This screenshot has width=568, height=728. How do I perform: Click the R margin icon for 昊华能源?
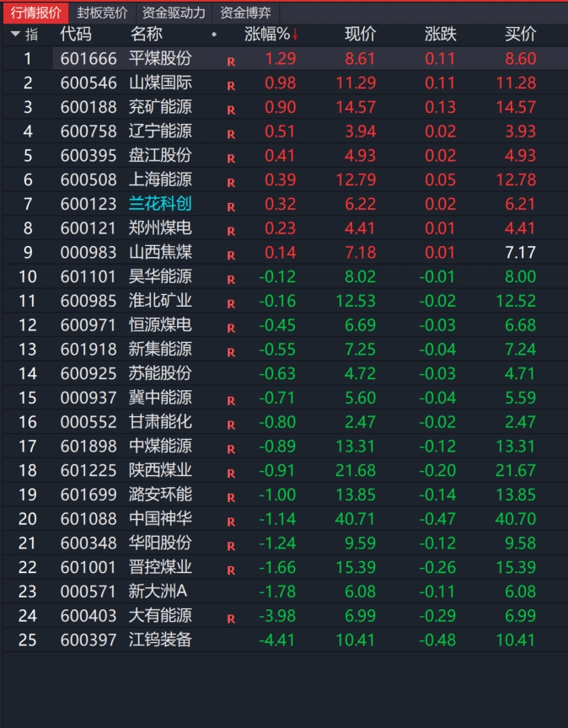coord(231,280)
